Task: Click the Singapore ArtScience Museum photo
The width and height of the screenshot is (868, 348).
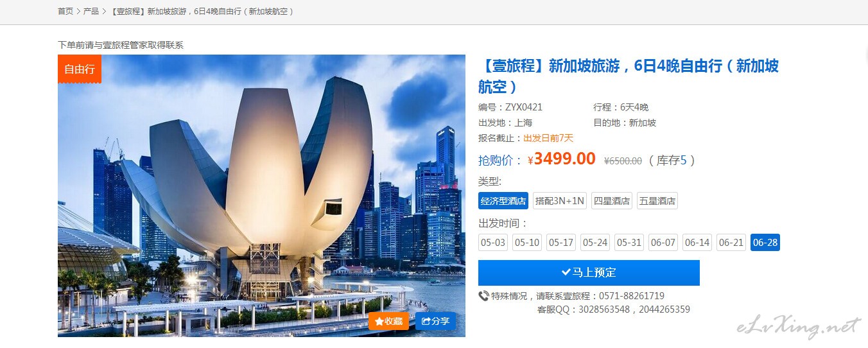Action: tap(261, 196)
